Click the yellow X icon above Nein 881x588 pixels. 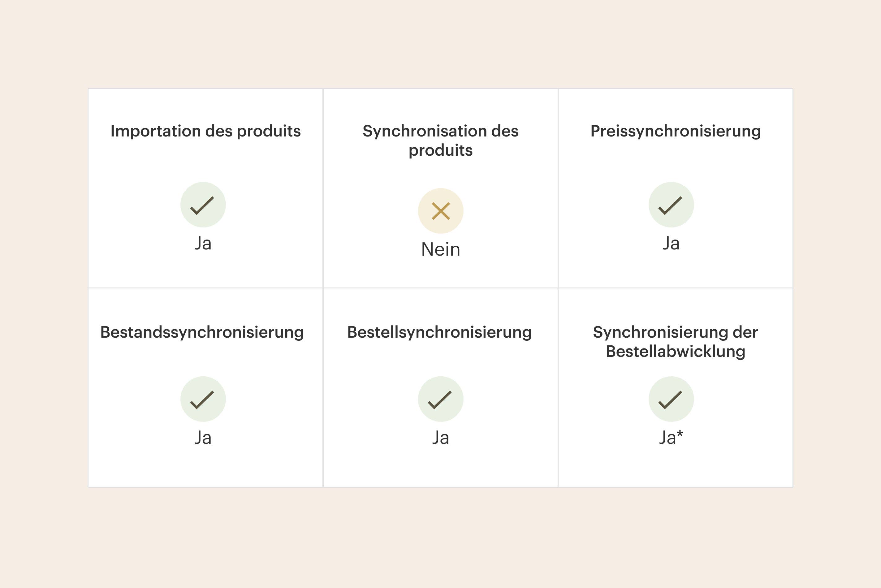click(441, 211)
